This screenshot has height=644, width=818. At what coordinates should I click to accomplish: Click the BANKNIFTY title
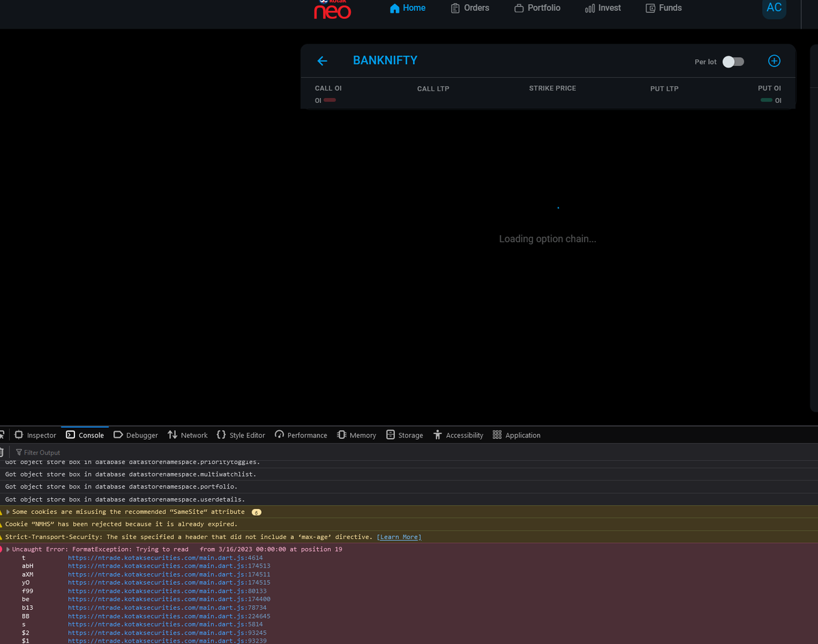tap(385, 60)
